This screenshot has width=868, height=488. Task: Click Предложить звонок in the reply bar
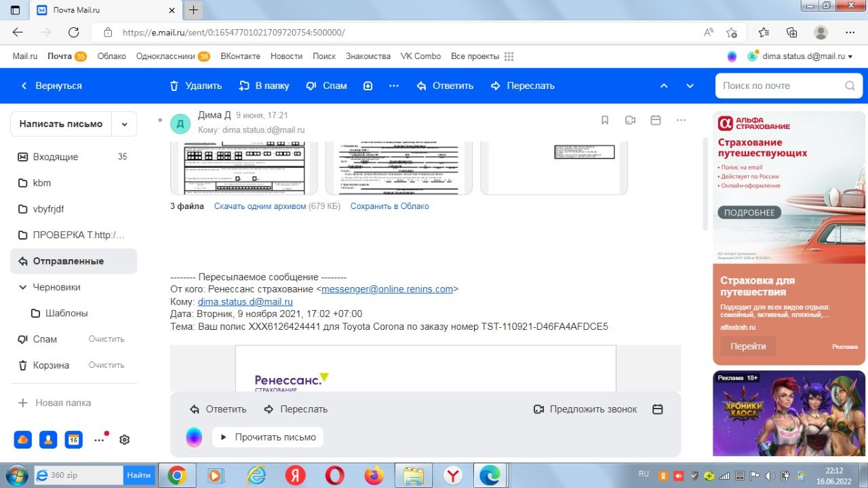[586, 409]
